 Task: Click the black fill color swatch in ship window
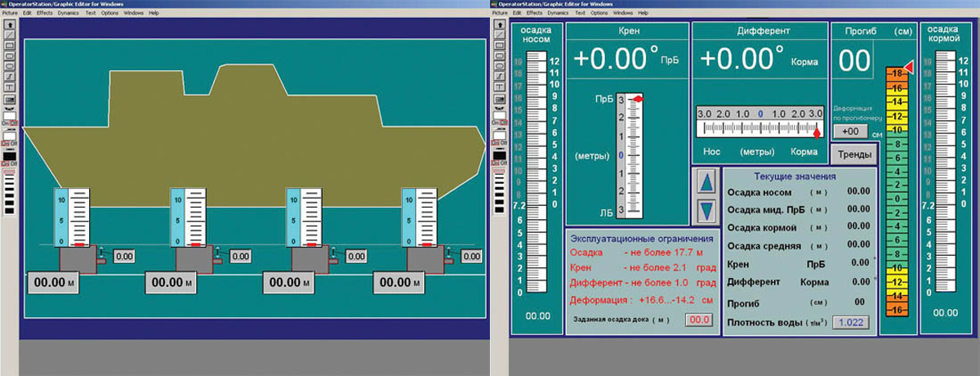[9, 155]
